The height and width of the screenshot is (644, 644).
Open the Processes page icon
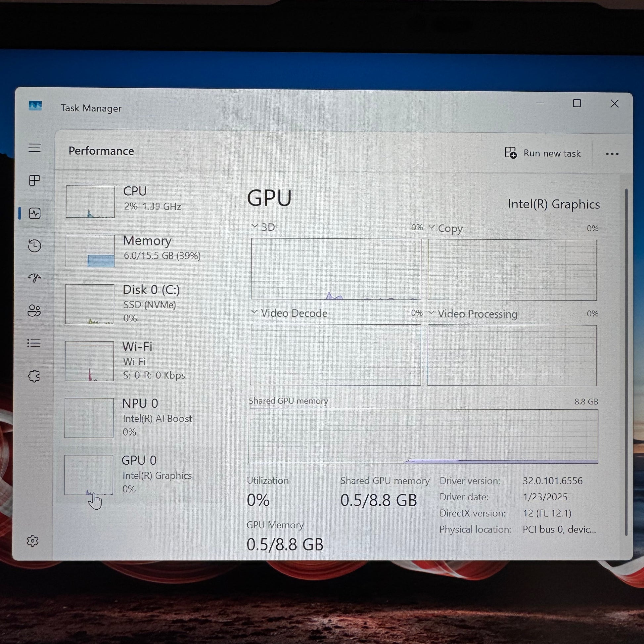(x=35, y=180)
